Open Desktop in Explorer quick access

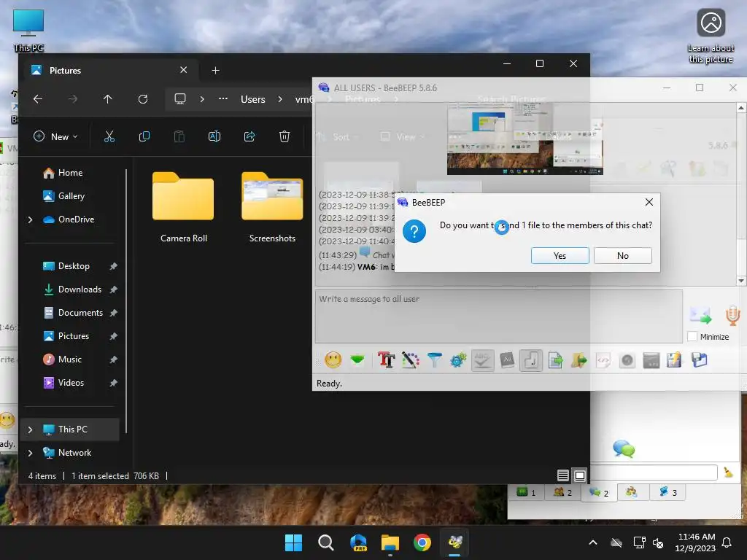72,266
